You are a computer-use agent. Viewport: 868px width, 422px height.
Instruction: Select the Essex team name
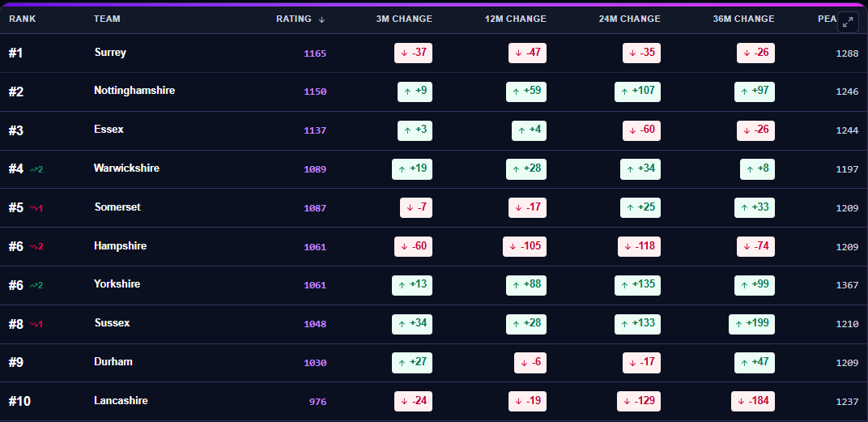tap(109, 129)
